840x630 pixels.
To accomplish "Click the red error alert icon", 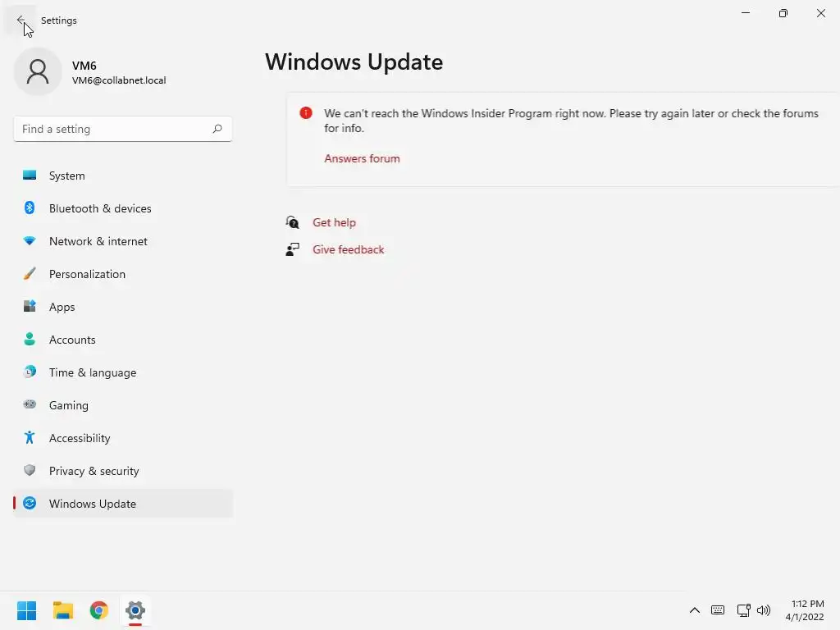I will (x=305, y=113).
